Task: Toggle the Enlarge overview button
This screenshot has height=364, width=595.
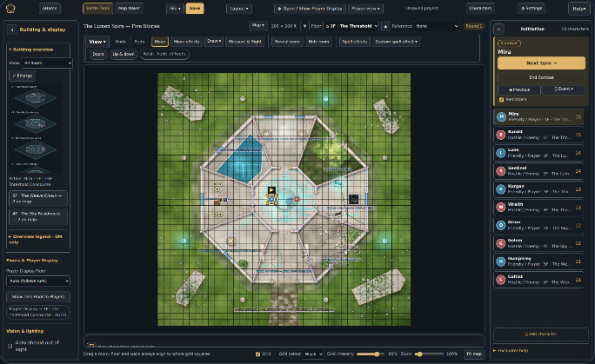Action: [x=23, y=76]
